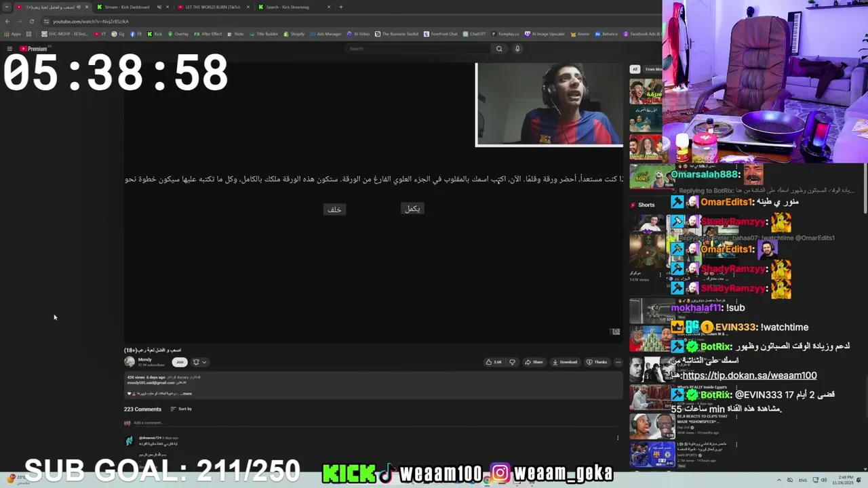Expand description with ...more
Image resolution: width=868 pixels, height=488 pixels.
[x=186, y=394]
